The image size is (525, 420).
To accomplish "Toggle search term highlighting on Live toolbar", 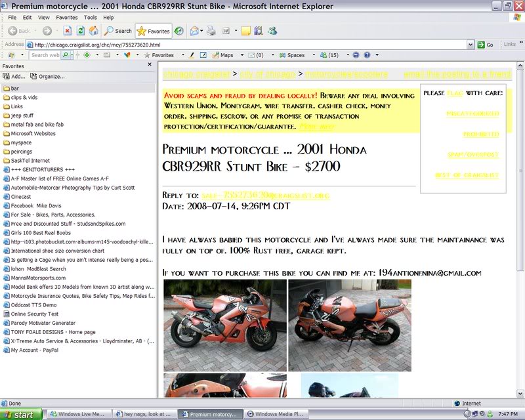I will (191, 56).
